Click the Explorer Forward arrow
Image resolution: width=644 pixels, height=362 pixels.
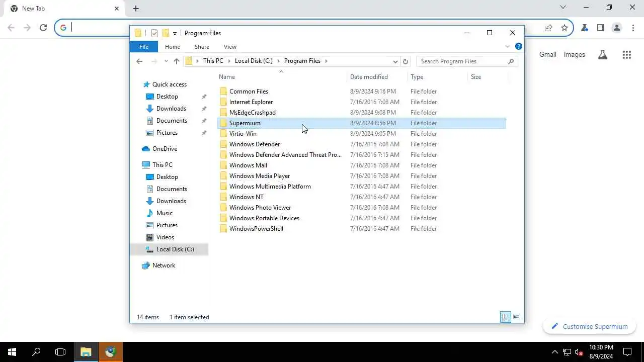click(x=154, y=61)
